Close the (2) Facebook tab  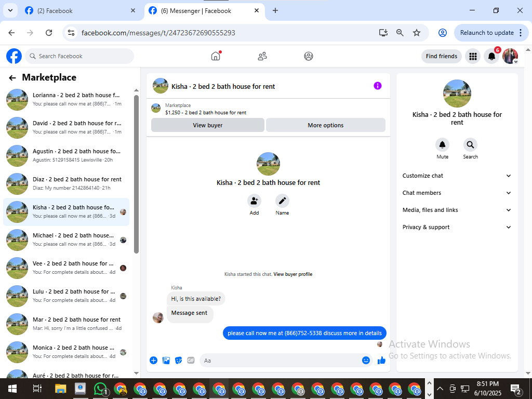click(x=133, y=10)
